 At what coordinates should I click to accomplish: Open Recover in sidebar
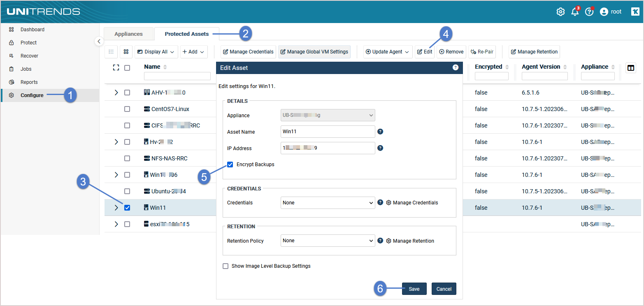50,56
